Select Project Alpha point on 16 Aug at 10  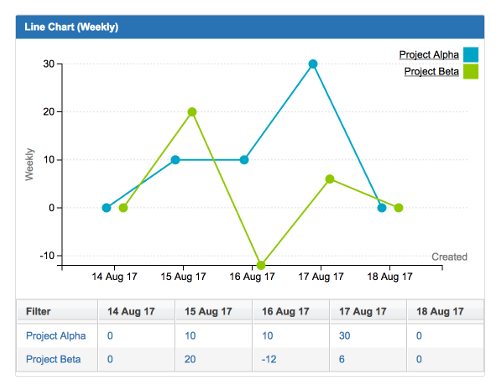coord(244,160)
